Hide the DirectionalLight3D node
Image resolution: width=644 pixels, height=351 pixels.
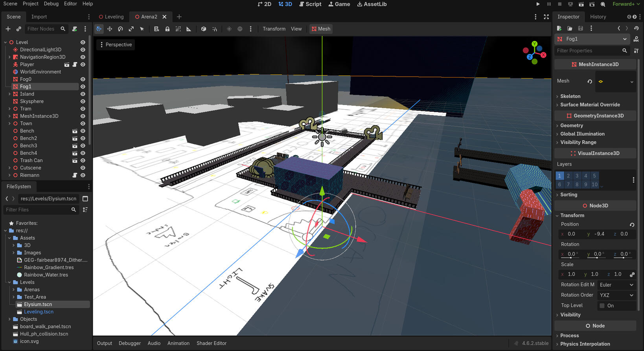point(83,50)
